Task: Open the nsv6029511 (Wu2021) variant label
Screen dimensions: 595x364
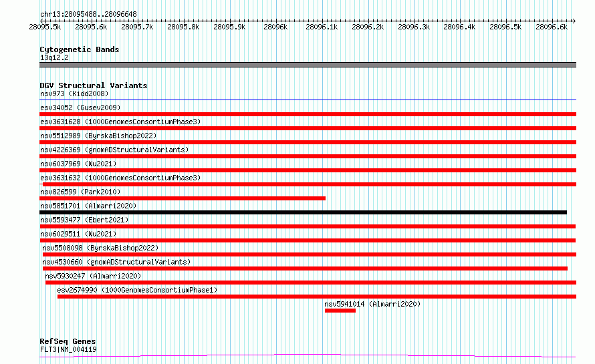Action: (78, 234)
